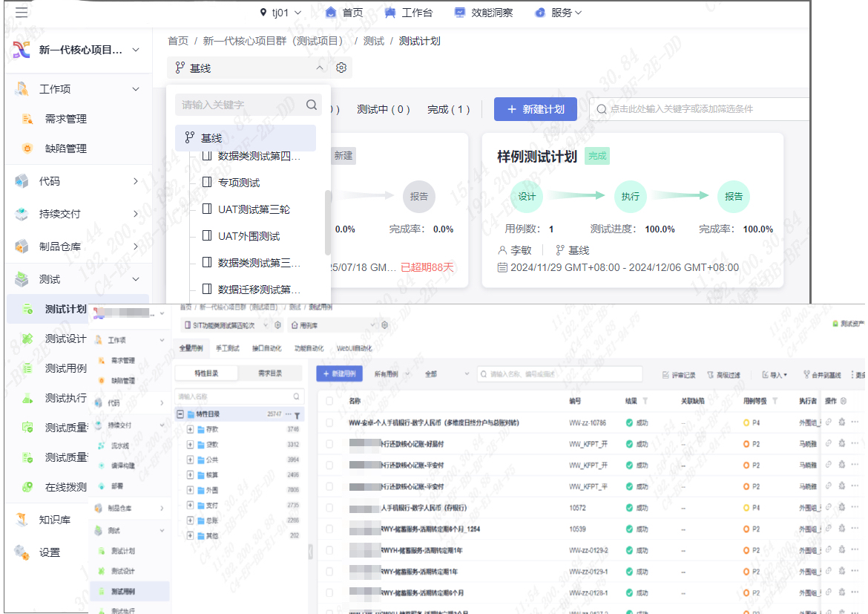The image size is (868, 614).
Task: Open 测试执行 in the main sidebar
Action: click(x=65, y=398)
